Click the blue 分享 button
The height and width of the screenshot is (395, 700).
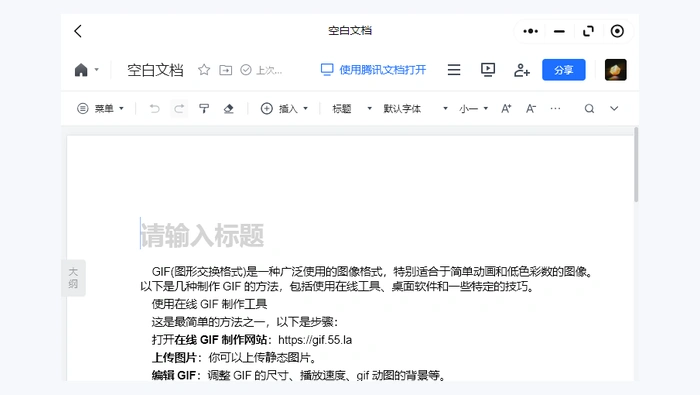(564, 70)
